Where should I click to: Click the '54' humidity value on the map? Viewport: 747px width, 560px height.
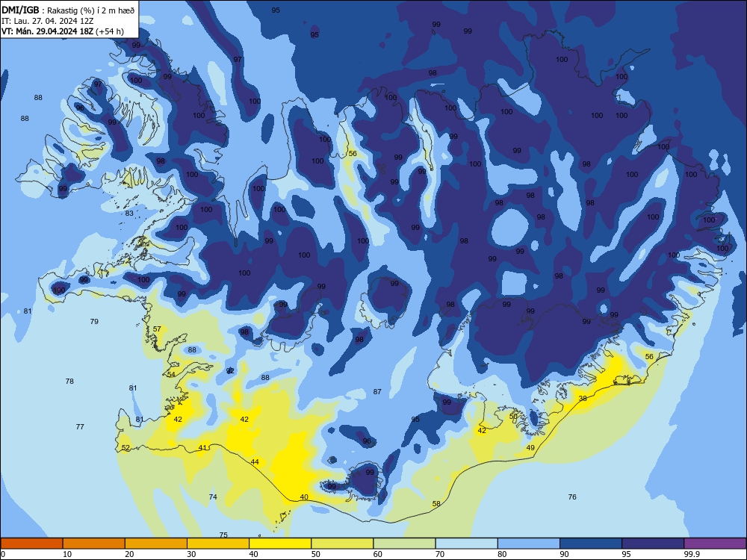point(171,374)
